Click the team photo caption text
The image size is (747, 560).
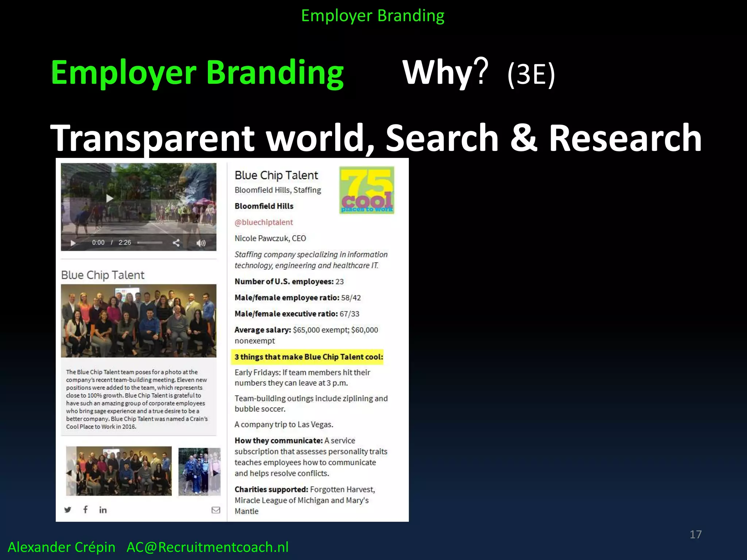pos(137,399)
